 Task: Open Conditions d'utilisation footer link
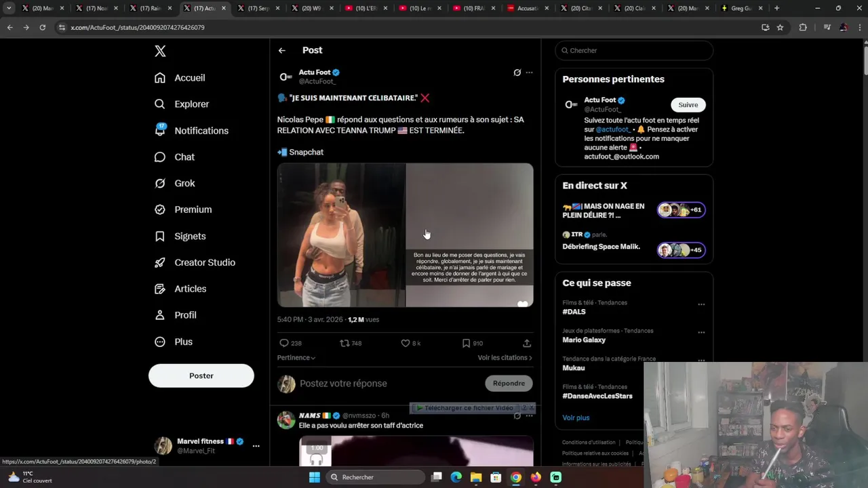pos(589,443)
